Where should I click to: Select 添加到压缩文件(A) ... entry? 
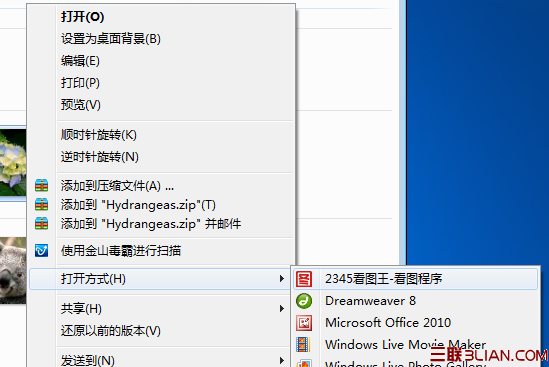(161, 186)
